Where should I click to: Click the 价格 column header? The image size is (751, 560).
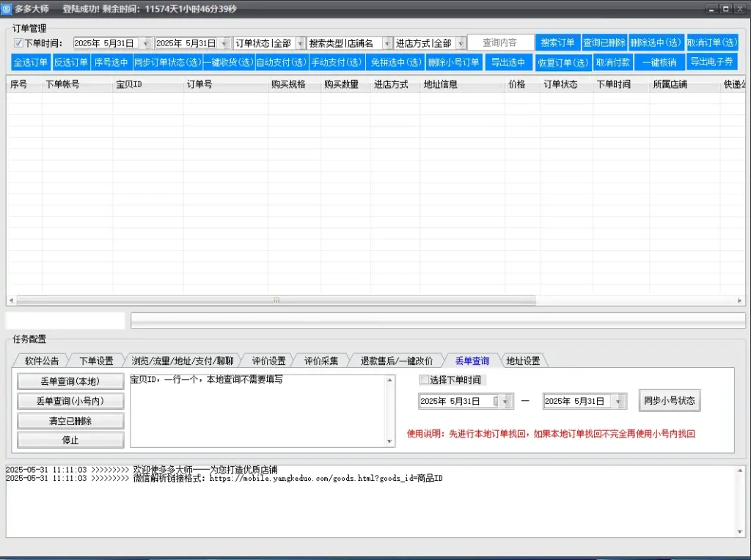(522, 84)
